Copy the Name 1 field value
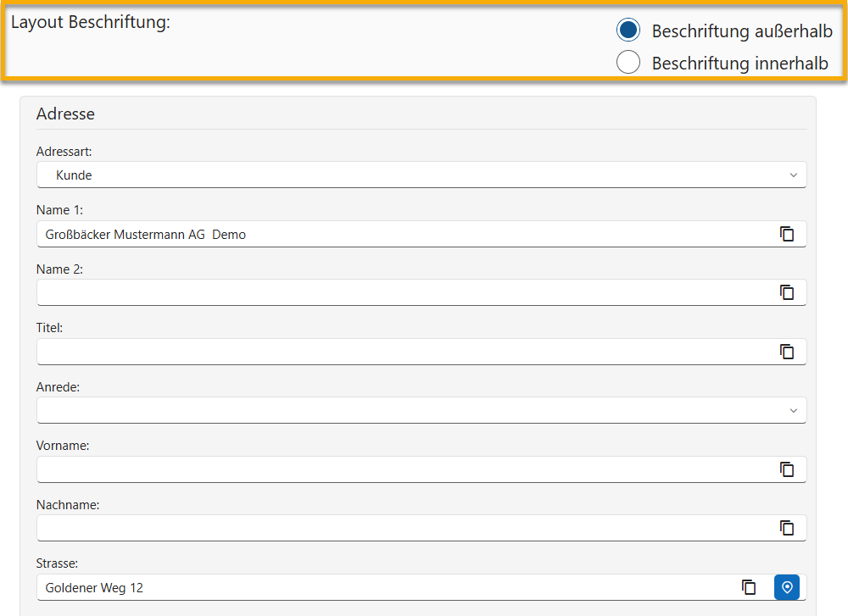Screen dimensions: 848x616 click(x=787, y=234)
